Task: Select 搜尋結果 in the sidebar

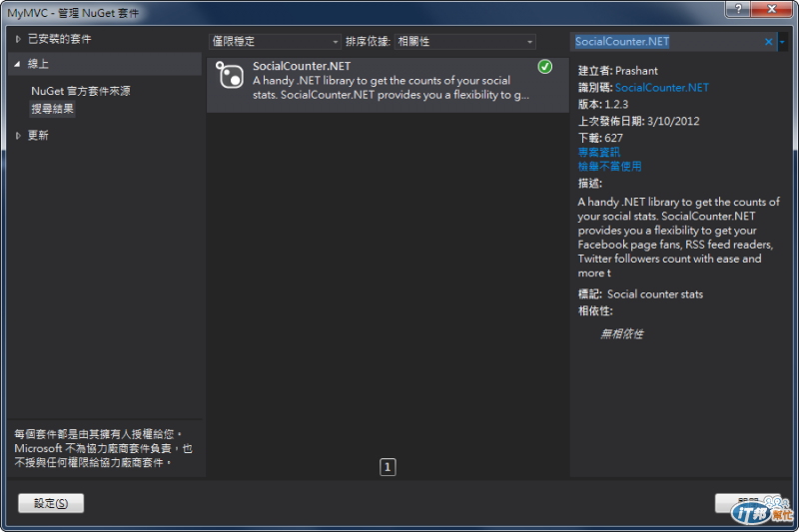Action: 53,109
